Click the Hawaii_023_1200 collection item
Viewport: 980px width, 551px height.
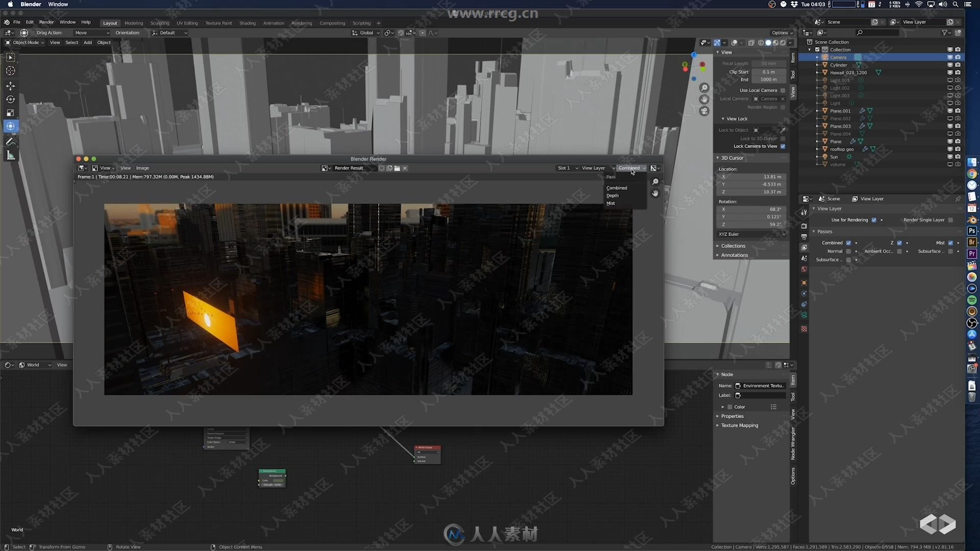pos(849,72)
